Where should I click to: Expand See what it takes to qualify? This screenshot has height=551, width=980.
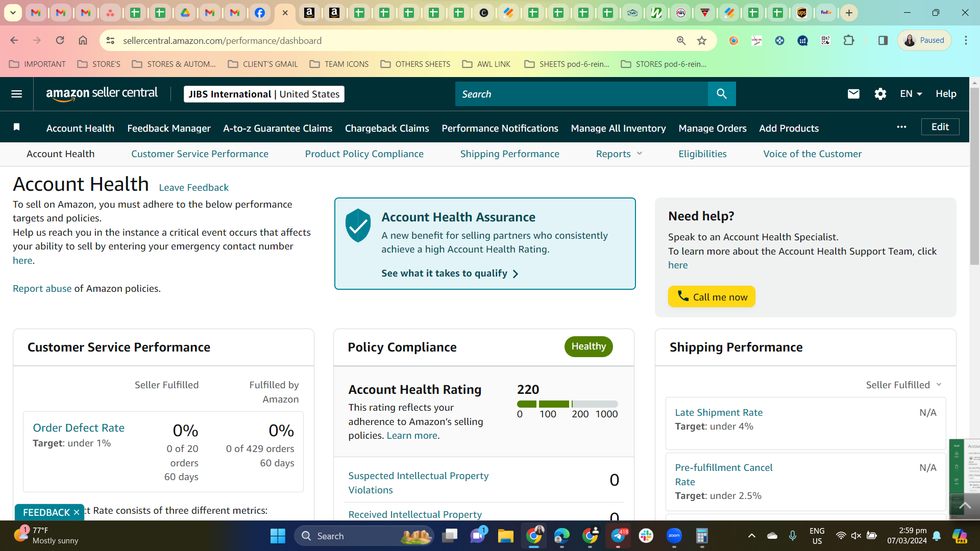450,273
